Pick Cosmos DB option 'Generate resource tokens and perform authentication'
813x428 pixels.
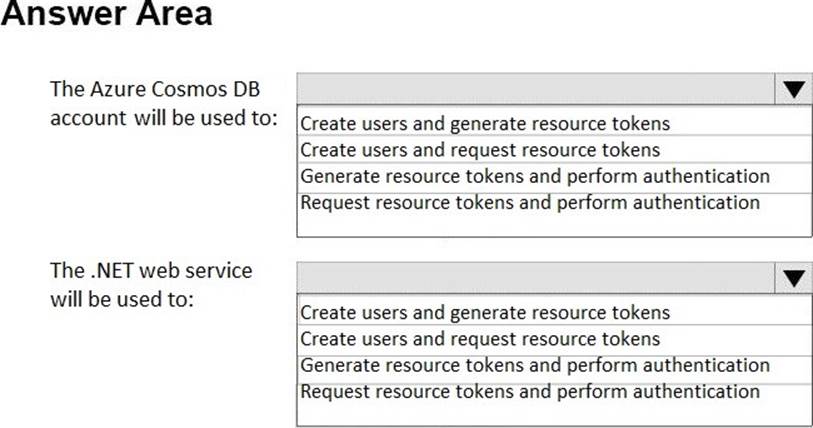coord(535,176)
